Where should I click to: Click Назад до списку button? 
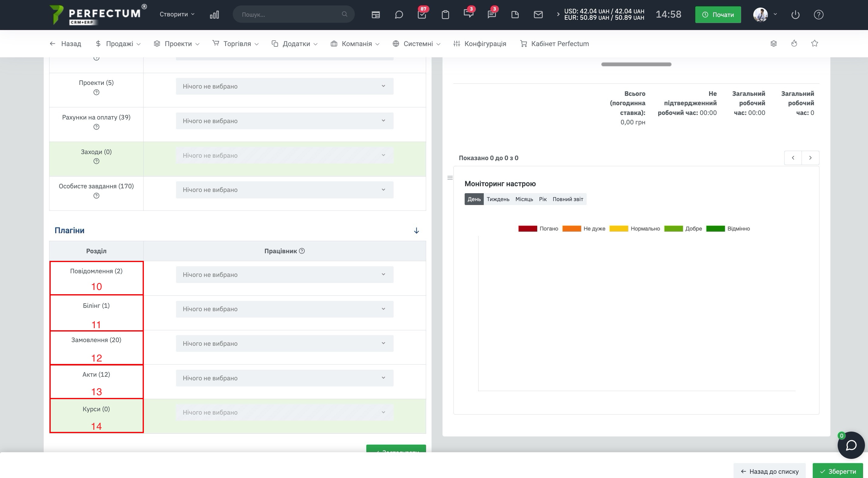770,471
